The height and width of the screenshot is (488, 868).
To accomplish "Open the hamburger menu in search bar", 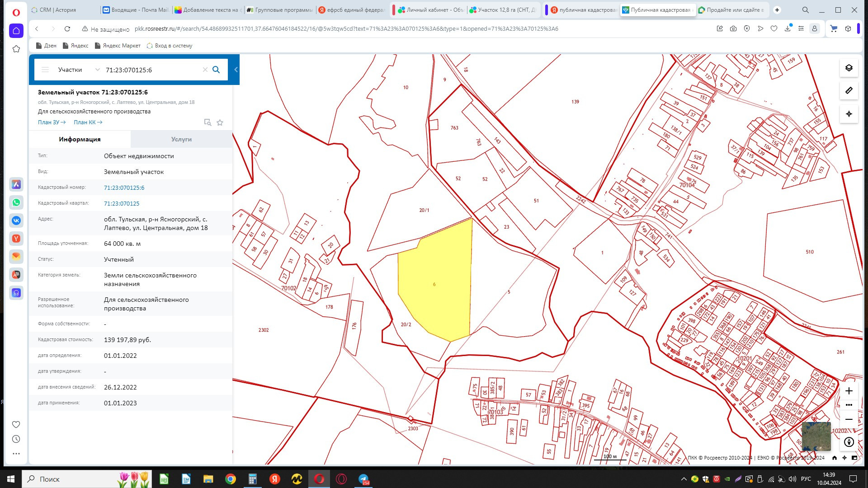I will coord(45,70).
